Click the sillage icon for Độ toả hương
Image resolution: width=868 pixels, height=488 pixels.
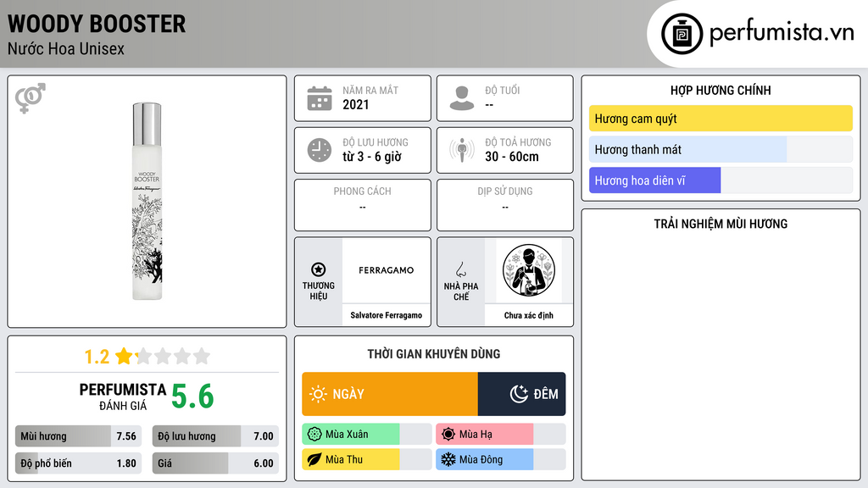[462, 150]
